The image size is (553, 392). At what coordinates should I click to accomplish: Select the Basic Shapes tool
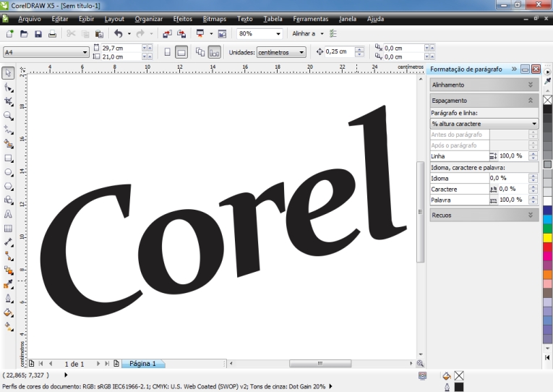click(8, 200)
